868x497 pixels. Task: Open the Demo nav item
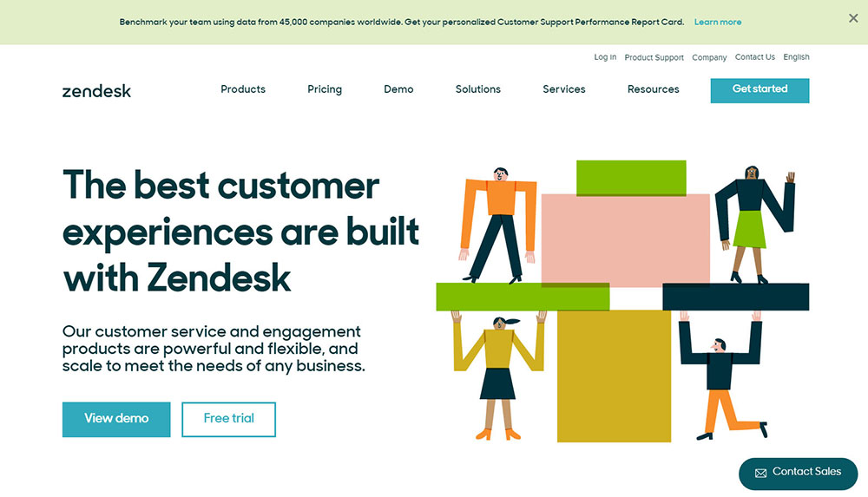coord(398,89)
